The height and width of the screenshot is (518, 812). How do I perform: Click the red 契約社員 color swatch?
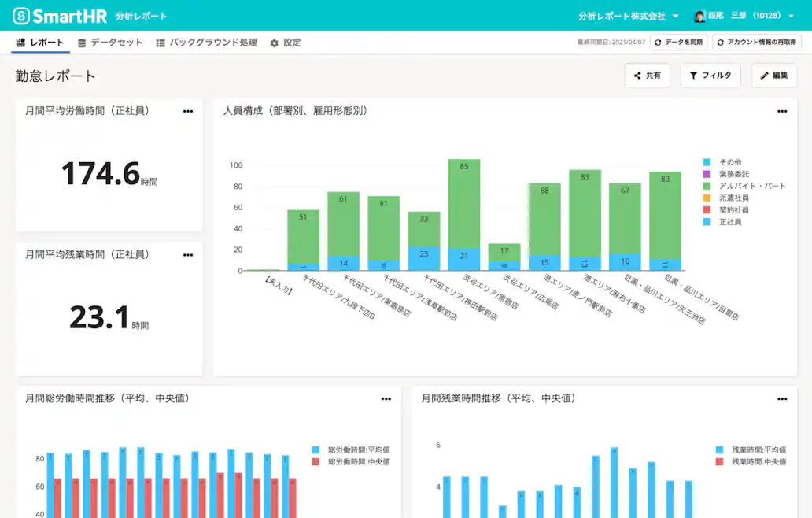707,209
